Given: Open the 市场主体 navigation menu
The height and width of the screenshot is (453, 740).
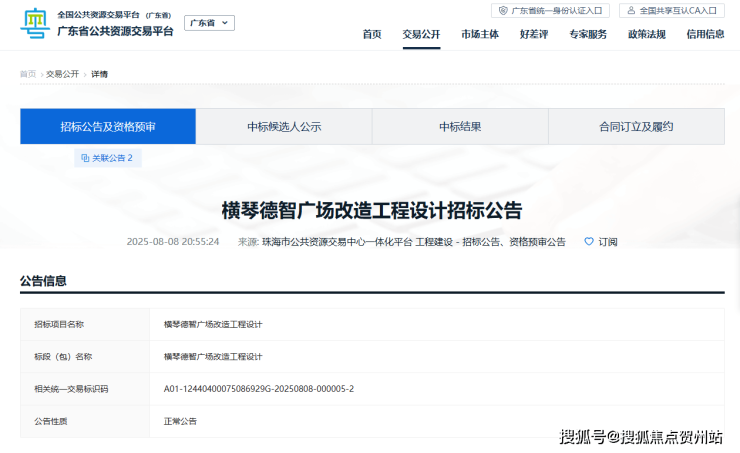Looking at the screenshot, I should tap(480, 34).
